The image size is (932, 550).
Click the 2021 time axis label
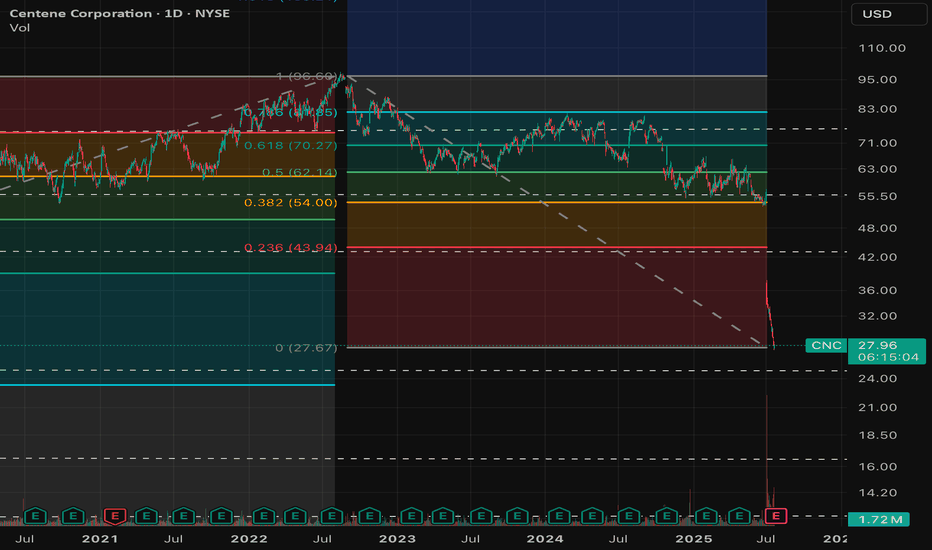point(100,539)
